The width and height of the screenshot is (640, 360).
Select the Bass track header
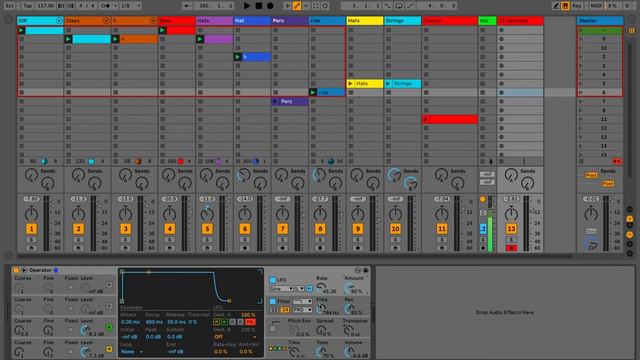[177, 20]
